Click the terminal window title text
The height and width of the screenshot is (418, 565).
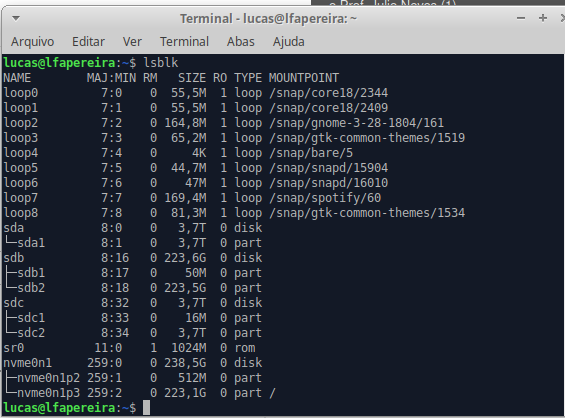click(x=268, y=19)
